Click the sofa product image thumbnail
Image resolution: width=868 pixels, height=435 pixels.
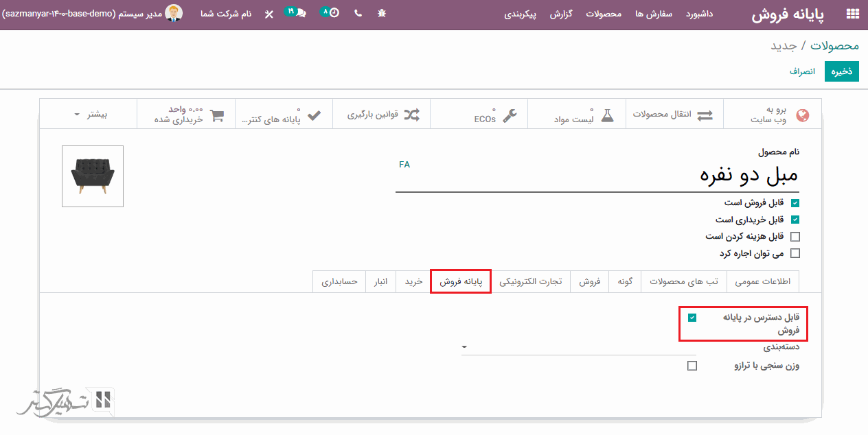[93, 176]
